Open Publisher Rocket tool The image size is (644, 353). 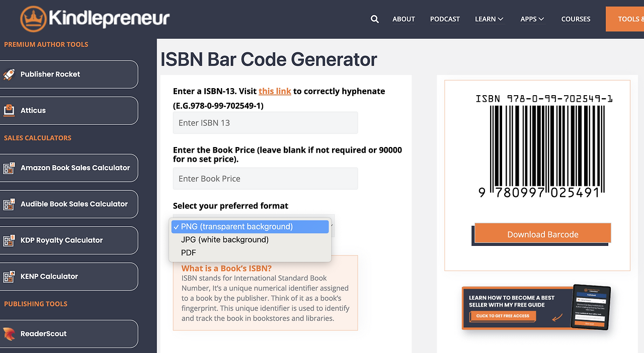(x=68, y=75)
